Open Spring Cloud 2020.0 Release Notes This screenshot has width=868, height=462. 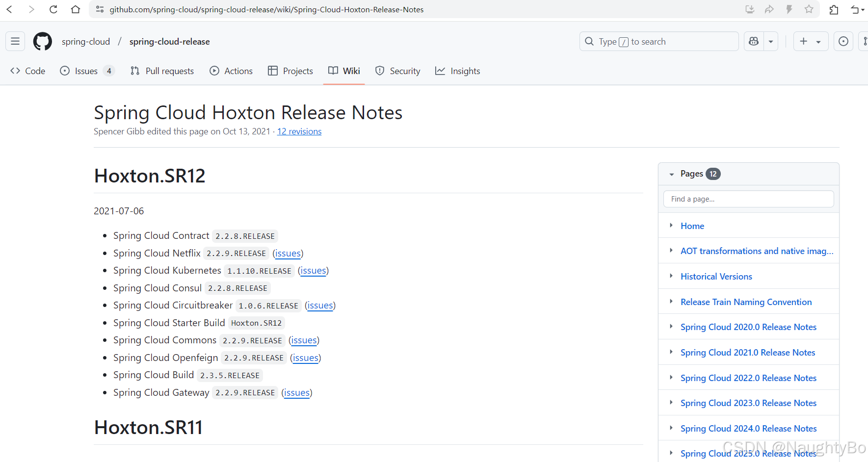[x=748, y=327]
